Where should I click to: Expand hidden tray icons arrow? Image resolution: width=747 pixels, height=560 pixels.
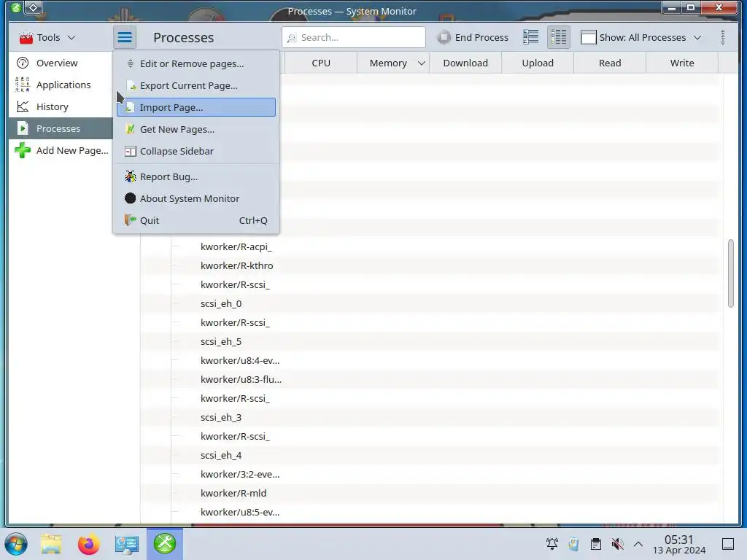pyautogui.click(x=638, y=544)
